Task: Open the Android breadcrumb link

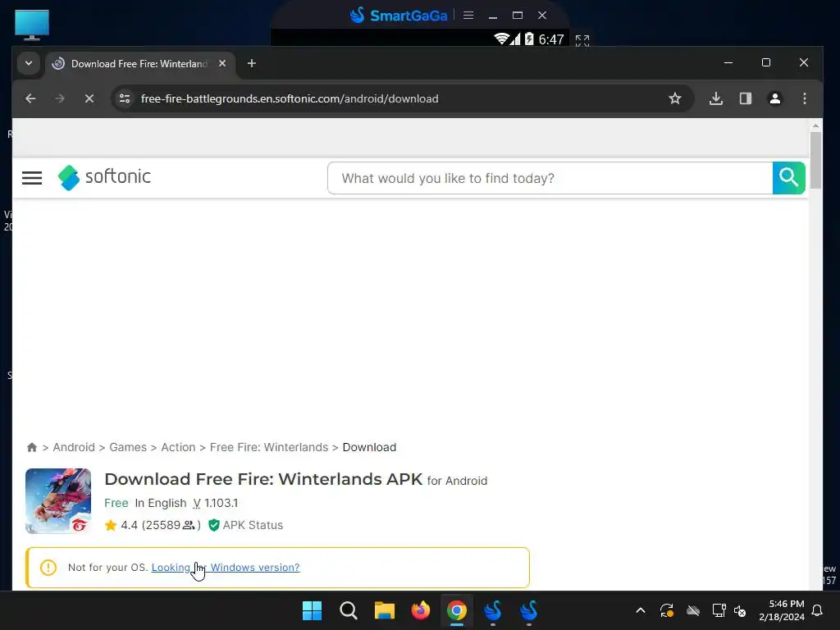Action: 74,447
